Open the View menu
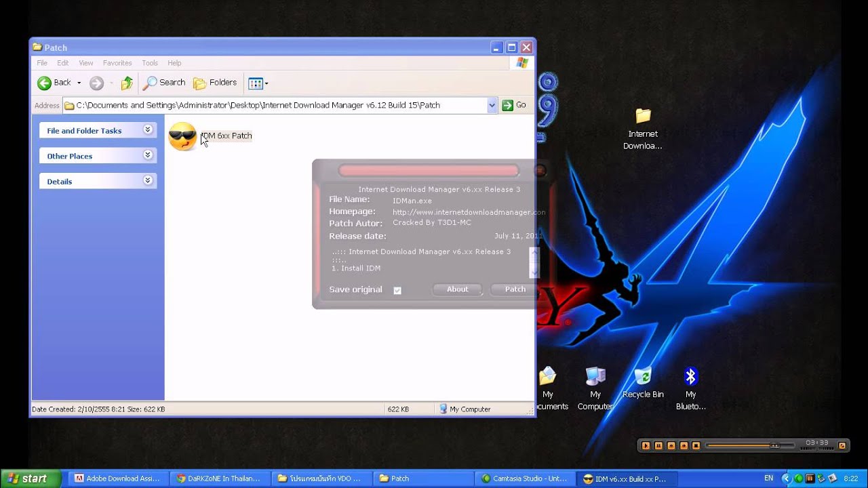This screenshot has height=488, width=868. 86,63
